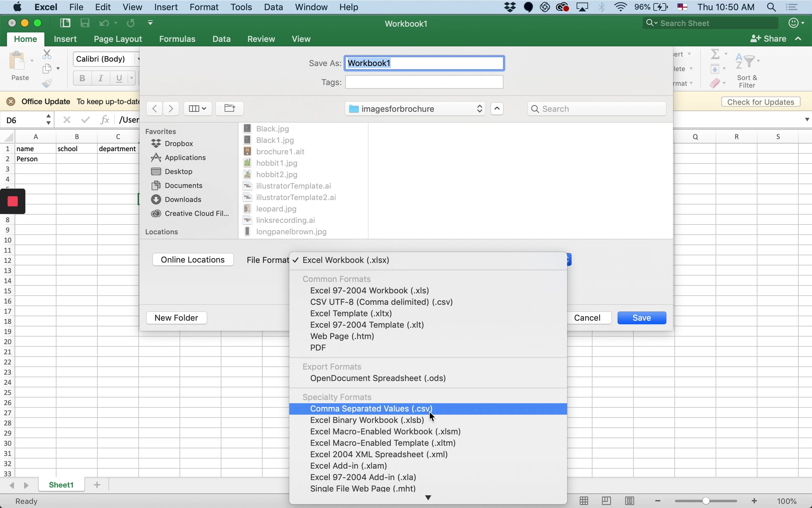Screen dimensions: 812x508
Task: Dismiss the Office Update banner
Action: coord(11,102)
